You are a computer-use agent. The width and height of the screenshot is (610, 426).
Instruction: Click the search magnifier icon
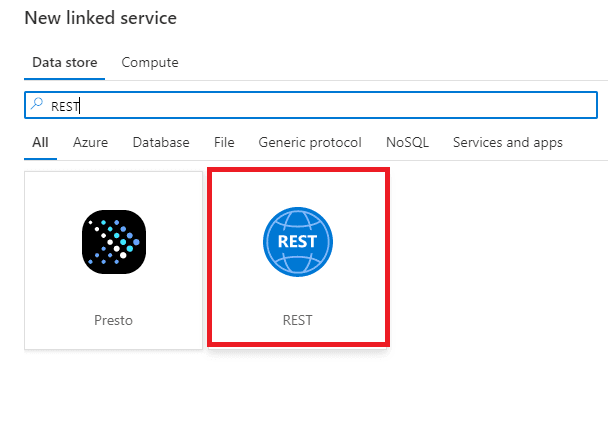37,104
